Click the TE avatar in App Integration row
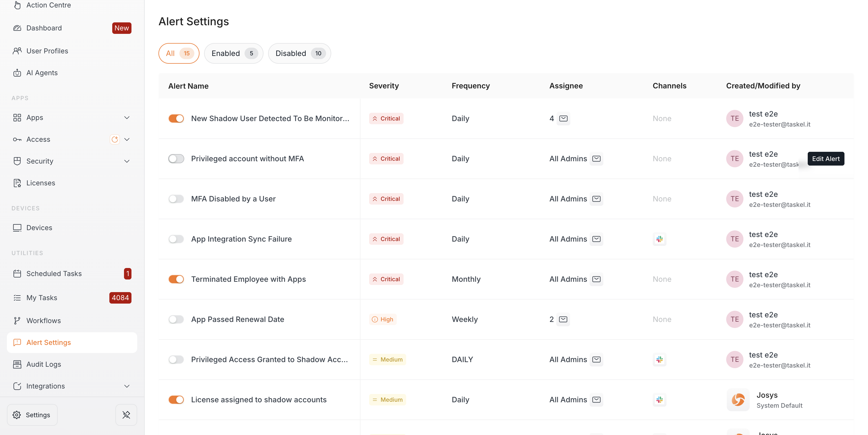The width and height of the screenshot is (868, 435). [735, 239]
